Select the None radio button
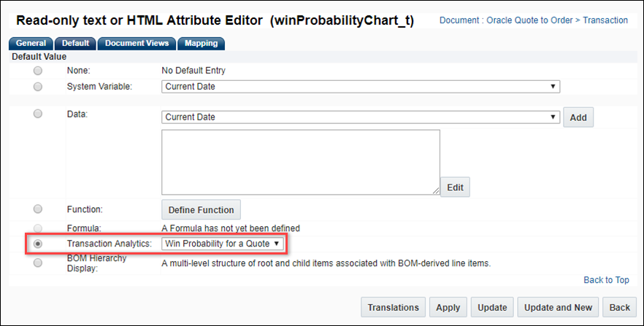 (x=38, y=71)
